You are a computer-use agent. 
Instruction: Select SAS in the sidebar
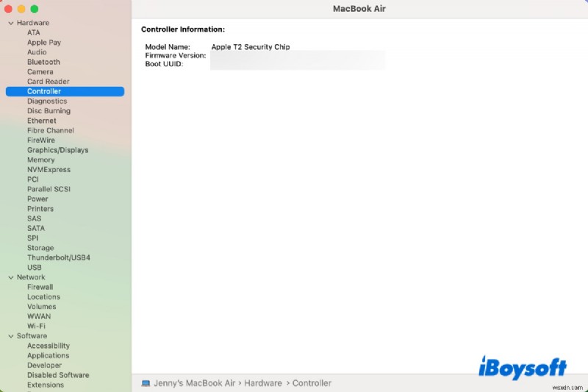34,218
